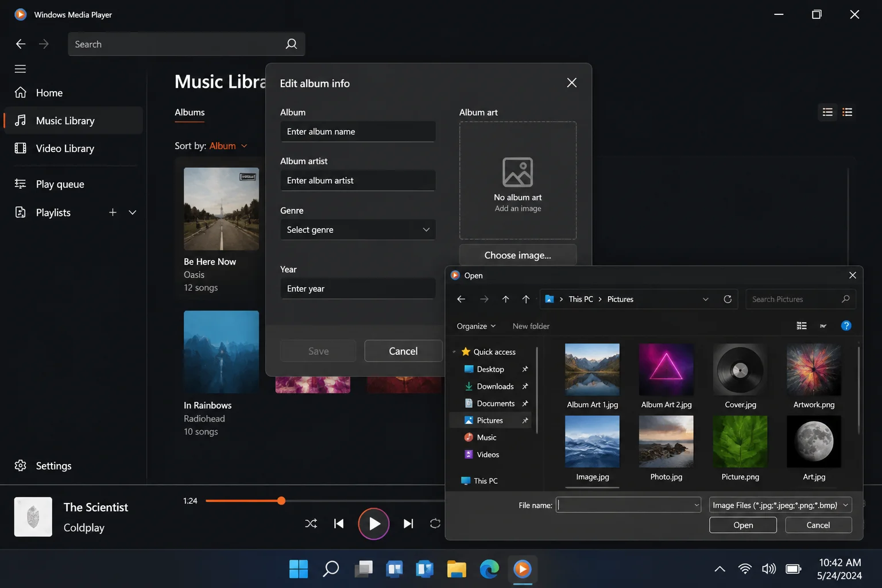Collapse the Quick access tree node
This screenshot has height=588, width=882.
[x=454, y=352]
